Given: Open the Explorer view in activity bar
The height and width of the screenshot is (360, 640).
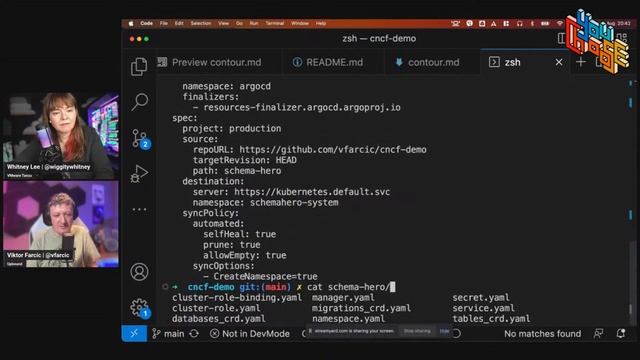Looking at the screenshot, I should point(139,67).
